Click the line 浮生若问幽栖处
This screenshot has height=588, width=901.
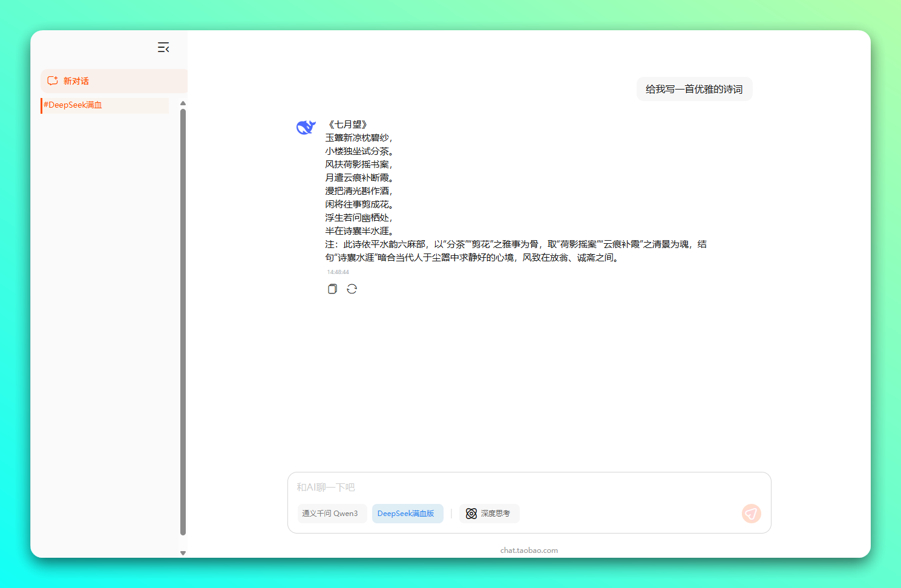pos(359,218)
